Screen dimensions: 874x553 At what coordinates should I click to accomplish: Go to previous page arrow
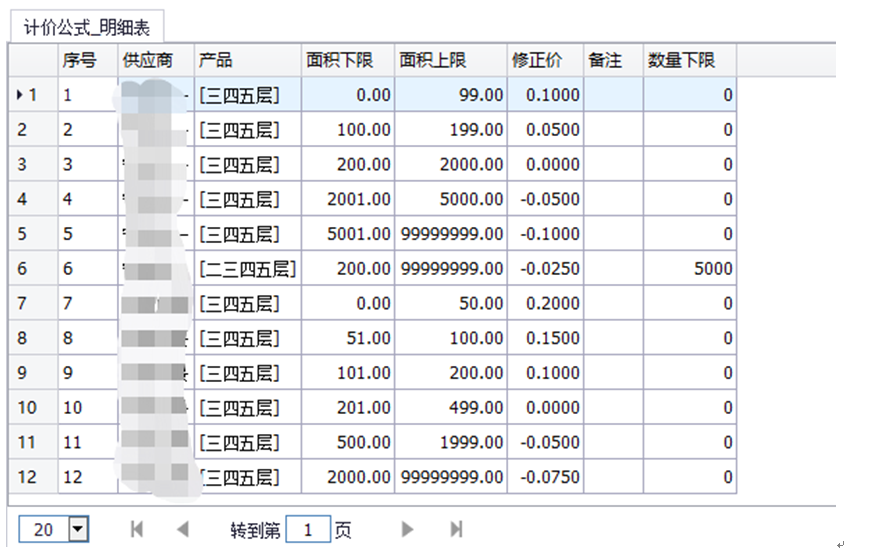click(x=182, y=530)
